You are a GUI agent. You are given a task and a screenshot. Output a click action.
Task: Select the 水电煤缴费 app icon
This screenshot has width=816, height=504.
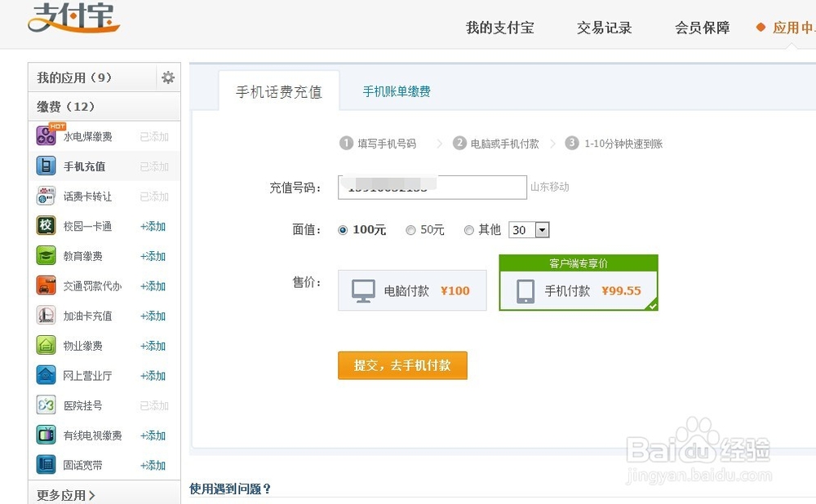[x=47, y=136]
